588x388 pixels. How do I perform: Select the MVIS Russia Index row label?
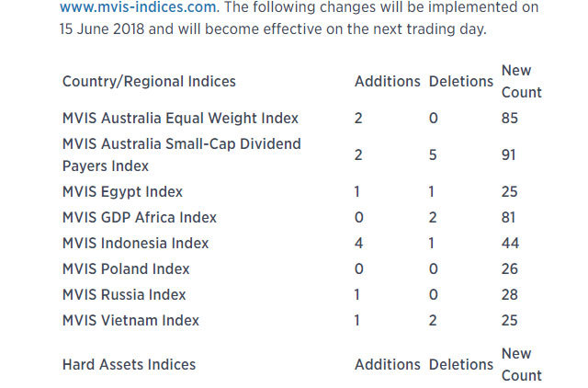point(124,295)
